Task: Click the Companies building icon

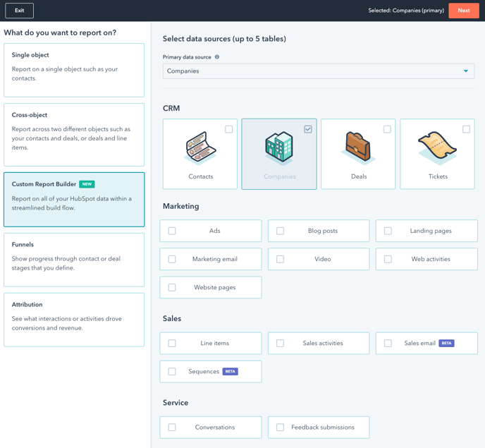Action: click(x=279, y=147)
